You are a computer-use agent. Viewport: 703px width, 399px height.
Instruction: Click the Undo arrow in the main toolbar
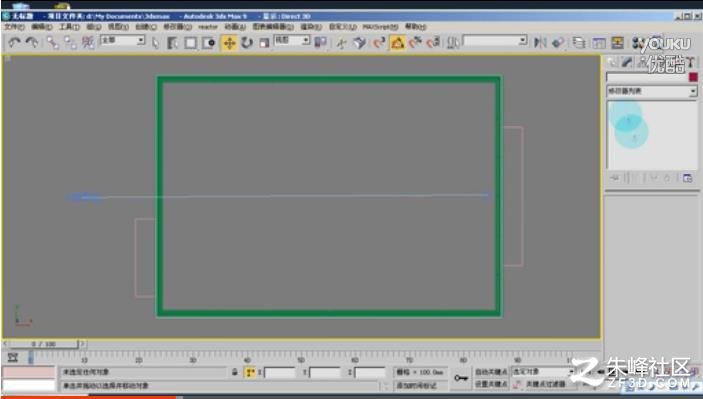[14, 43]
